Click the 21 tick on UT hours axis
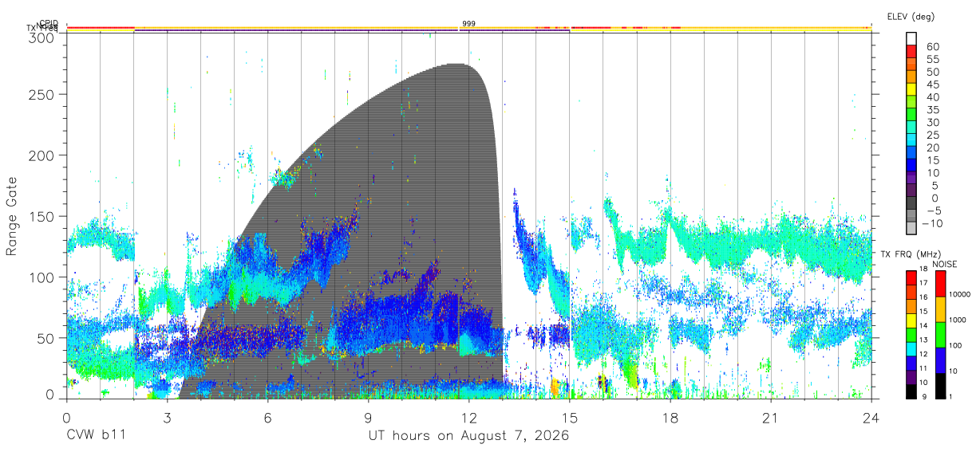 771,418
